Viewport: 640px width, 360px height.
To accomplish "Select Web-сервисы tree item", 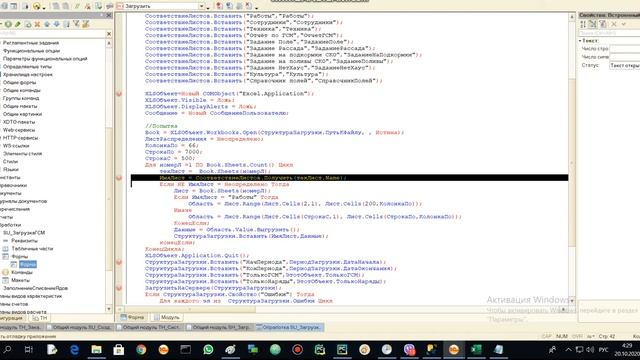I will (19, 130).
